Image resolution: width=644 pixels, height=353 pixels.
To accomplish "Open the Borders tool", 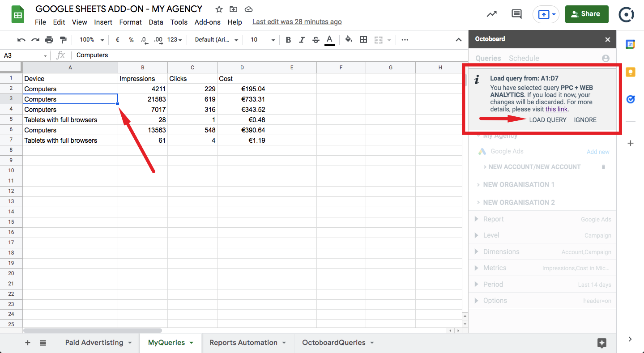I will pyautogui.click(x=363, y=40).
